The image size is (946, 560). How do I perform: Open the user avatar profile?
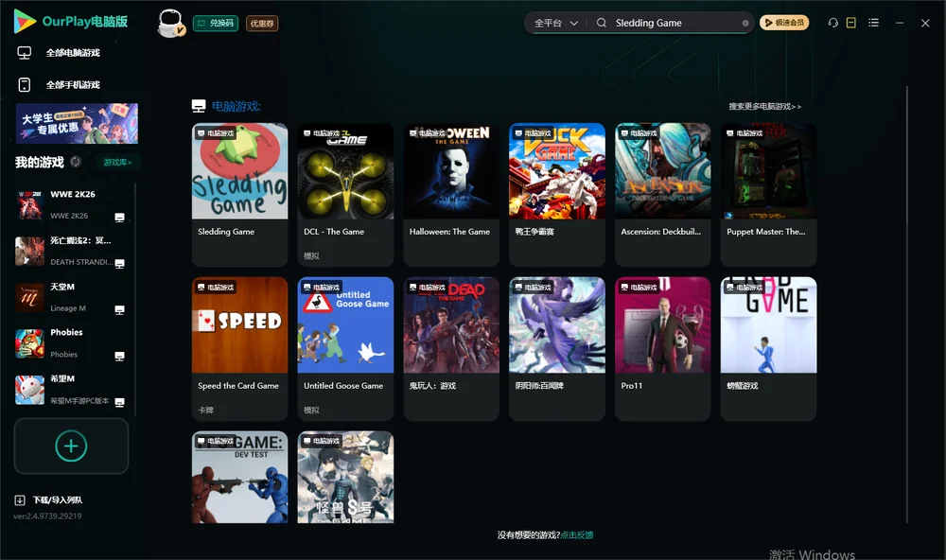coord(171,23)
